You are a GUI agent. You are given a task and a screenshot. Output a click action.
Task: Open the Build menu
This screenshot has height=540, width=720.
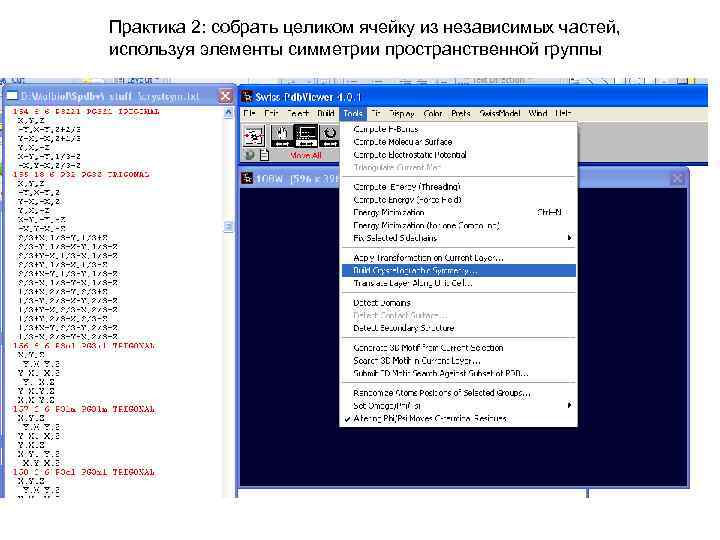tap(326, 113)
